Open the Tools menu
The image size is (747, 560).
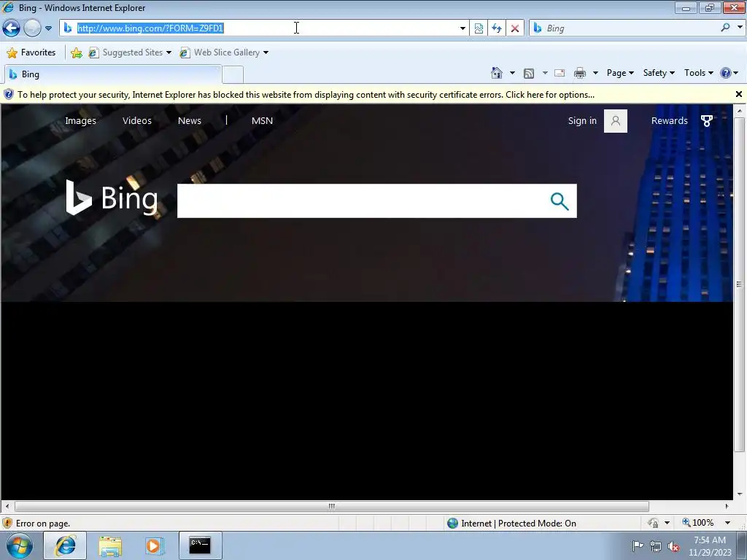point(698,73)
